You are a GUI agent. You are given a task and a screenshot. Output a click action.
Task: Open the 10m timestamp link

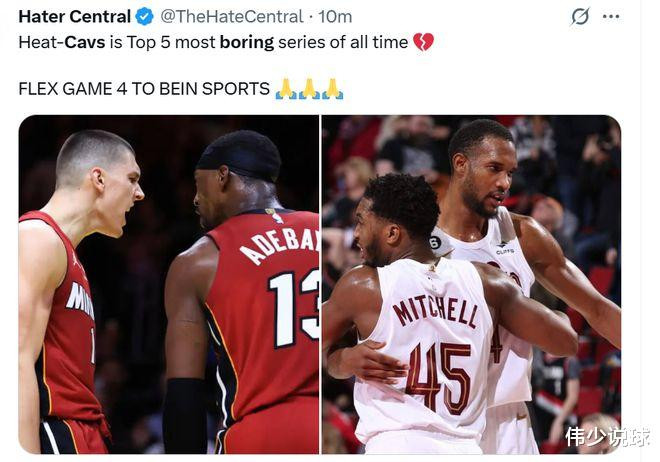click(x=335, y=17)
